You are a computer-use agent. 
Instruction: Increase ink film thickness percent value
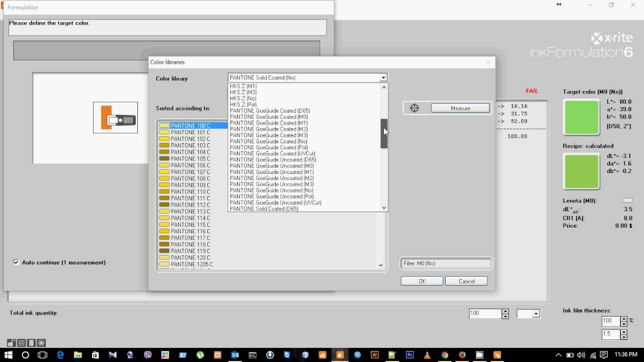tap(624, 318)
